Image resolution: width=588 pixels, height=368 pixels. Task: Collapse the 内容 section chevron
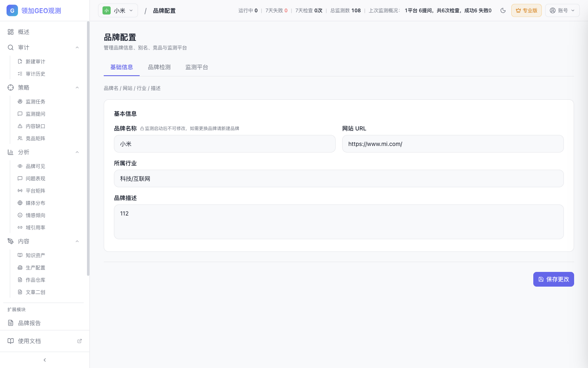click(x=77, y=241)
